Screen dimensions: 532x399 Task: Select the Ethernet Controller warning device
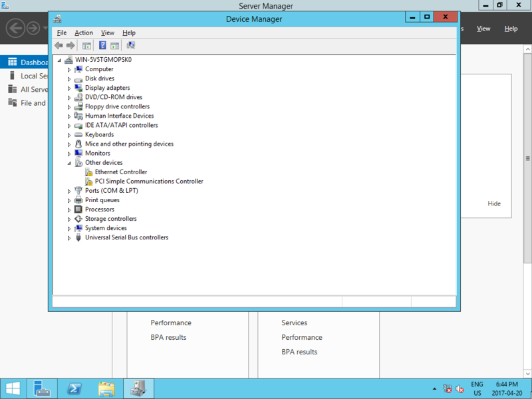[x=120, y=172]
